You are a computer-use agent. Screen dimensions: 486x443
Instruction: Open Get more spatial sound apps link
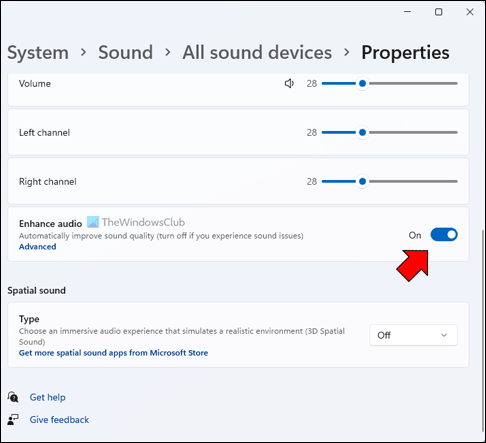click(113, 353)
